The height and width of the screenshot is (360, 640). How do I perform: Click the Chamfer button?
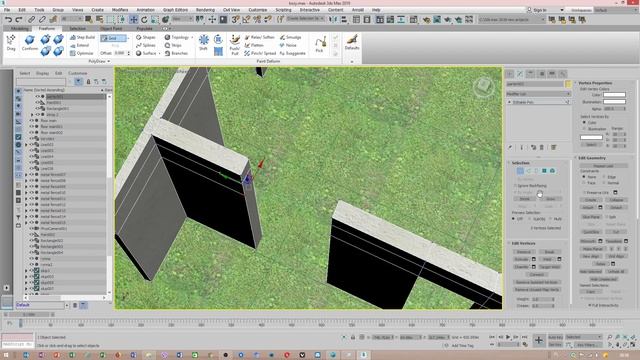pyautogui.click(x=522, y=267)
